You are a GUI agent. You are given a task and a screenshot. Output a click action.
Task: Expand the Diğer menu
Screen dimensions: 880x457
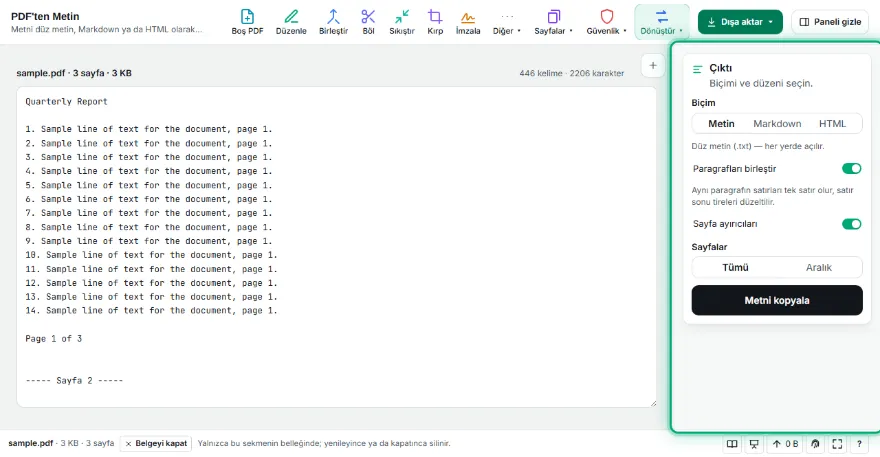(507, 22)
